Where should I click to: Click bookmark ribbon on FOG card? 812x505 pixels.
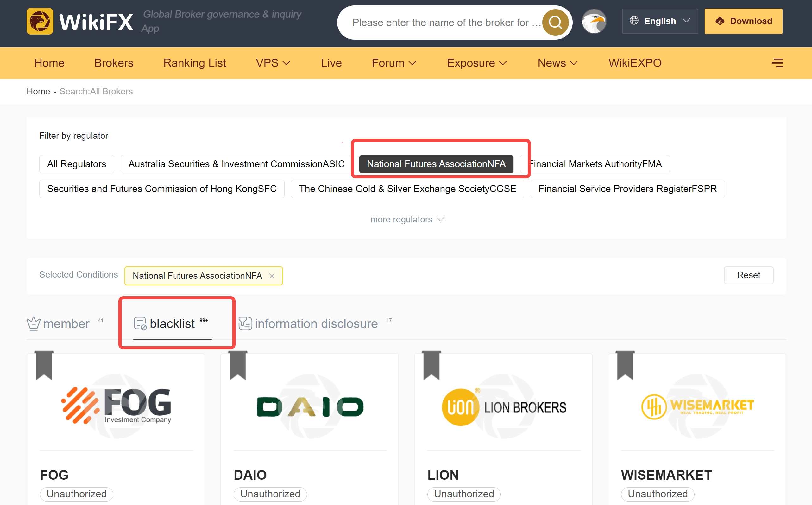(x=44, y=365)
